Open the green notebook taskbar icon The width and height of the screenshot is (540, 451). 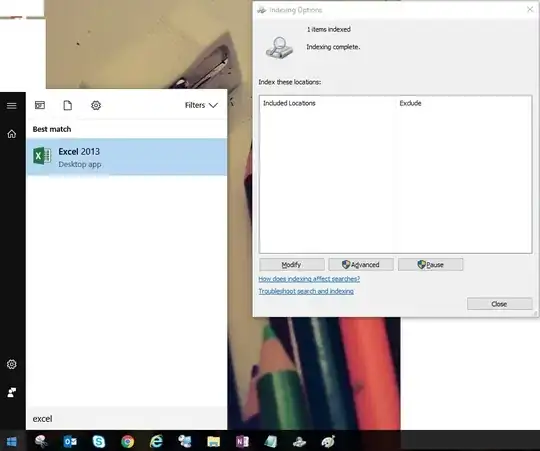coord(271,441)
